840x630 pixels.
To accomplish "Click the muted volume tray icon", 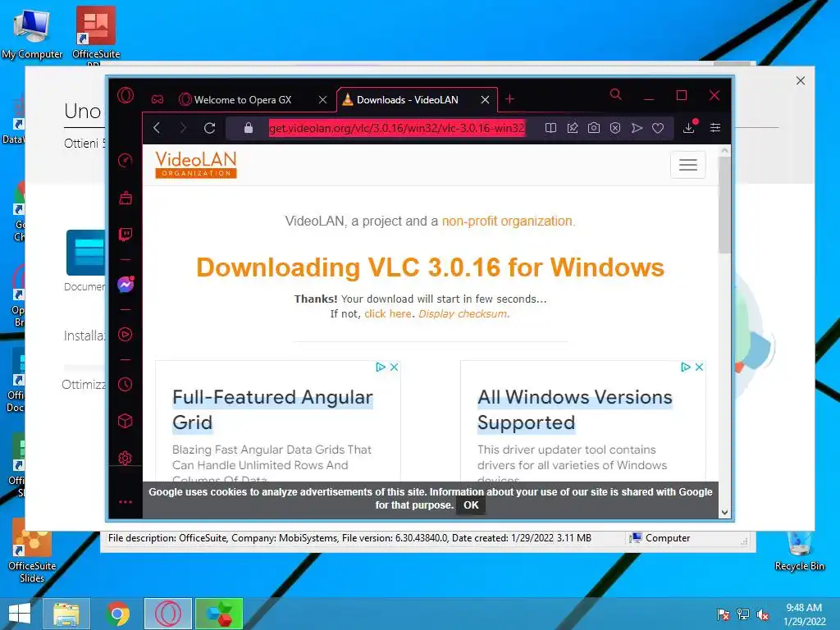I will coord(763,614).
